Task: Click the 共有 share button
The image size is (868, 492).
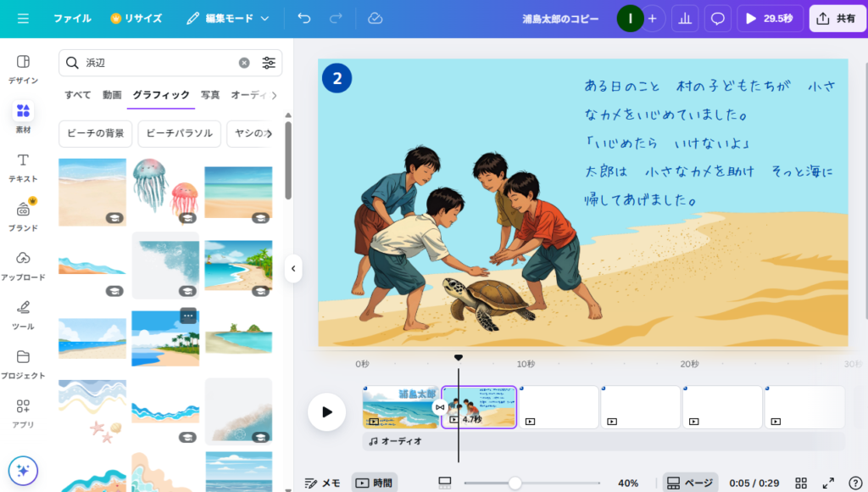Action: [x=837, y=19]
